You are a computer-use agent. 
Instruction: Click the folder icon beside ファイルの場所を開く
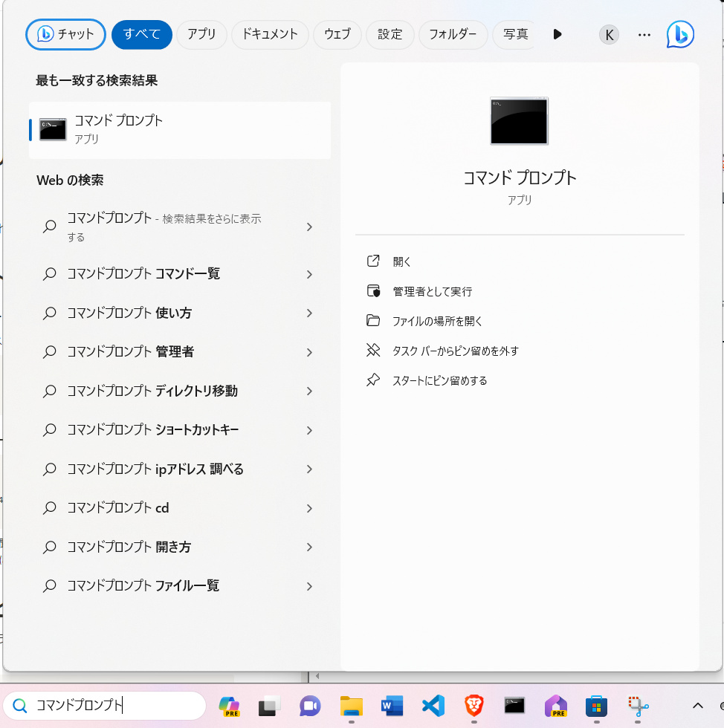coord(373,320)
